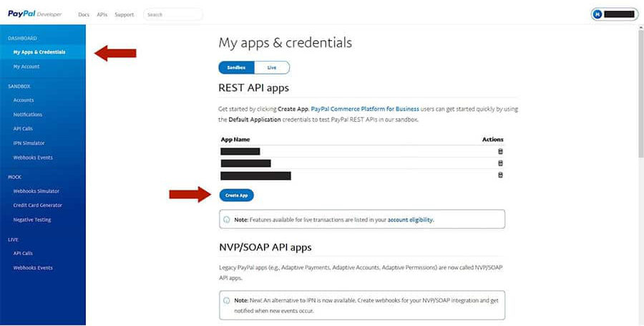Open the account eligibility link
Image resolution: width=644 pixels, height=326 pixels.
(410, 219)
